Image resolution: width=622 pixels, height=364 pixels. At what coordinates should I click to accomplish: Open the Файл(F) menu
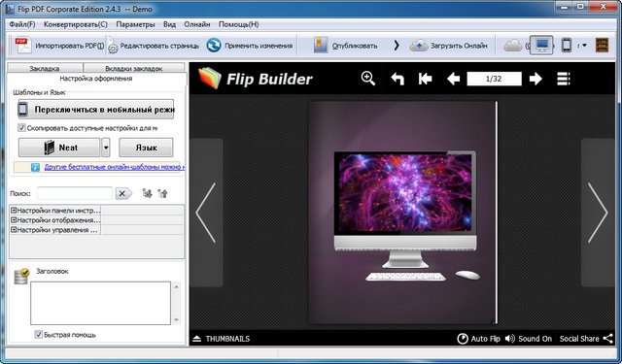tap(22, 24)
